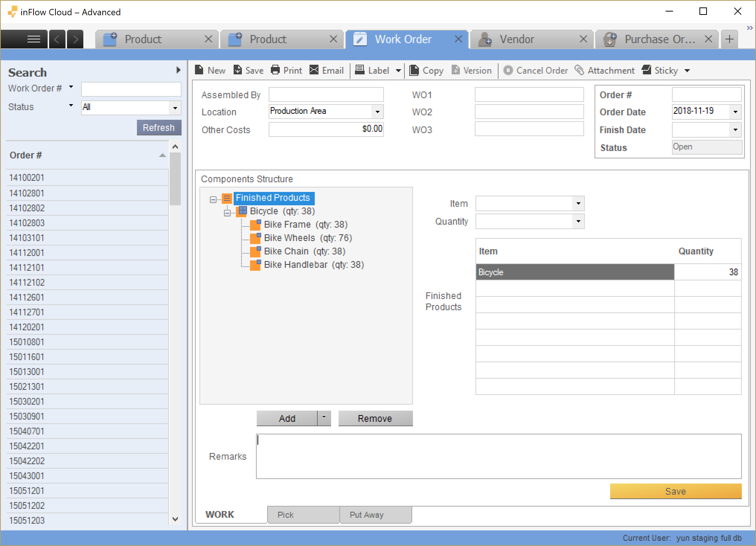The image size is (756, 546).
Task: Open the Label dropdown arrow
Action: (x=398, y=71)
